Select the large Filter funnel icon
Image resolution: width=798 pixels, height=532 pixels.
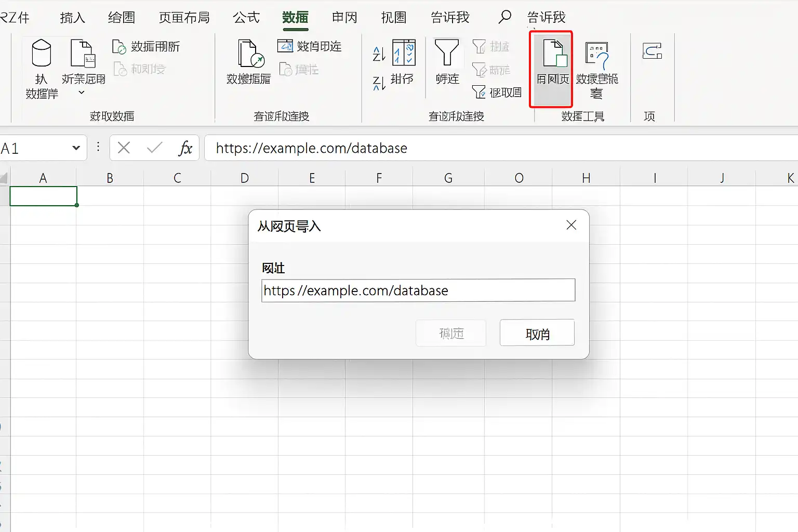[x=447, y=53]
